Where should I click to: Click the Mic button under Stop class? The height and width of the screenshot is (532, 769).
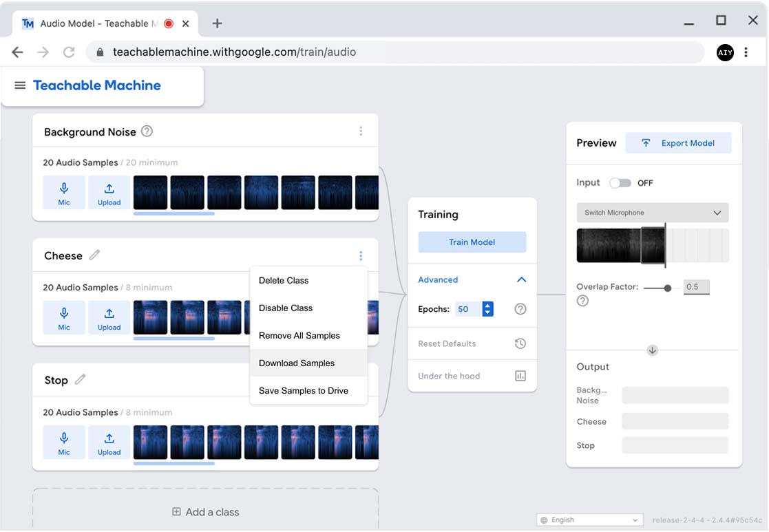pyautogui.click(x=64, y=443)
